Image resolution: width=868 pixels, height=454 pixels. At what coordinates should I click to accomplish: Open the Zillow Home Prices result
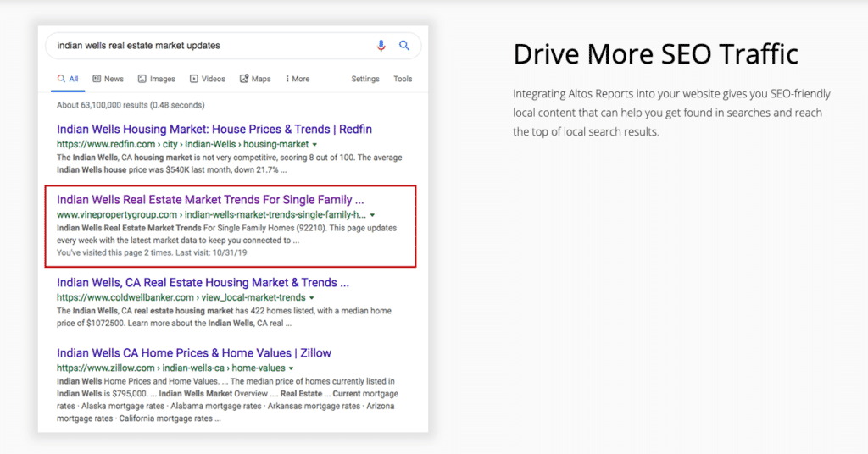click(194, 353)
